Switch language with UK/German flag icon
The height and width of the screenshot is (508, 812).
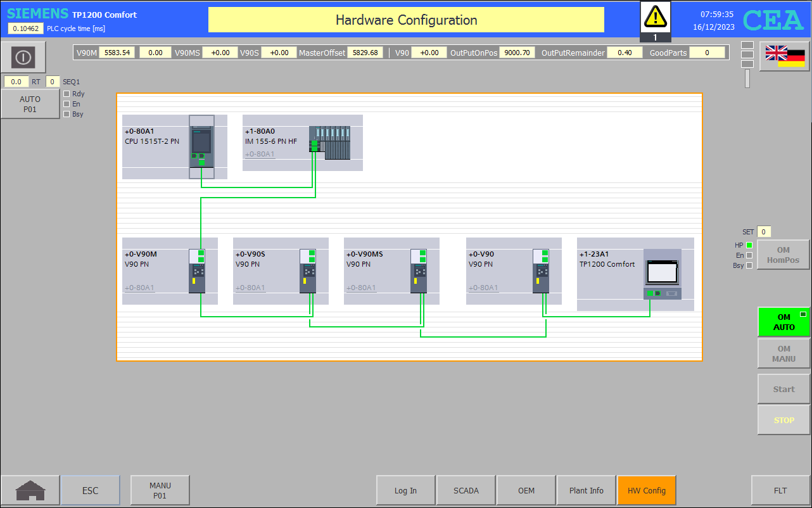click(785, 56)
